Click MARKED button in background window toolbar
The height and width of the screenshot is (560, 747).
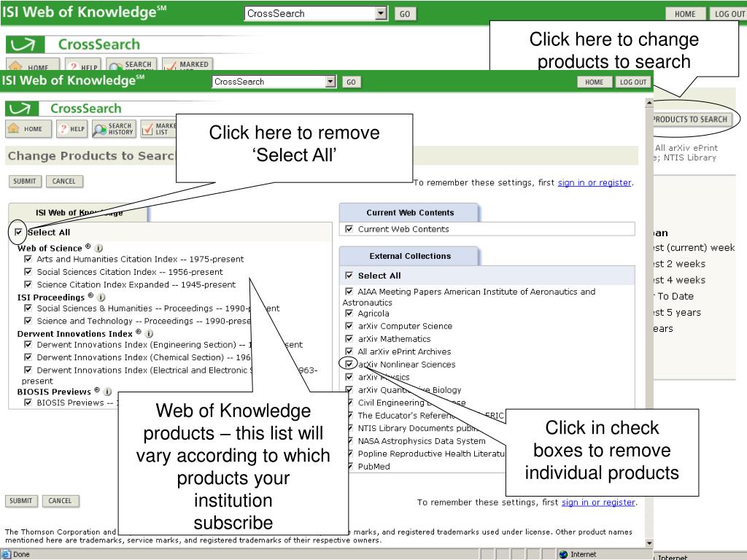click(187, 65)
